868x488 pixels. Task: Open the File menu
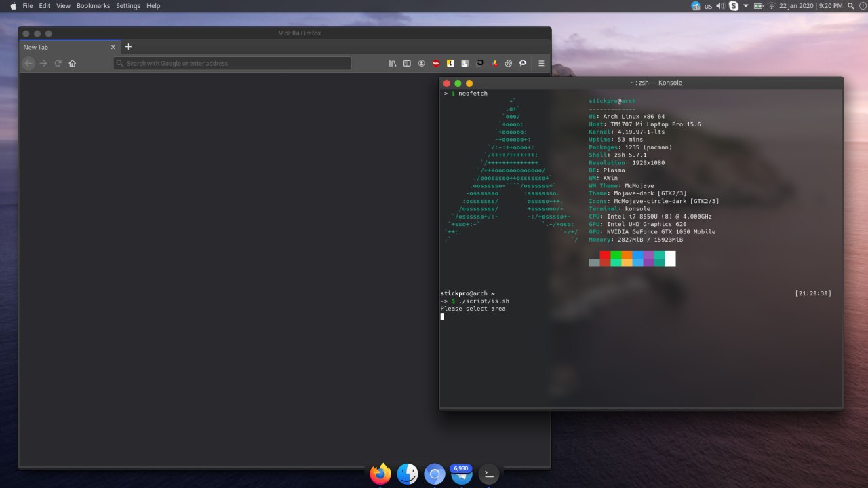click(x=28, y=5)
